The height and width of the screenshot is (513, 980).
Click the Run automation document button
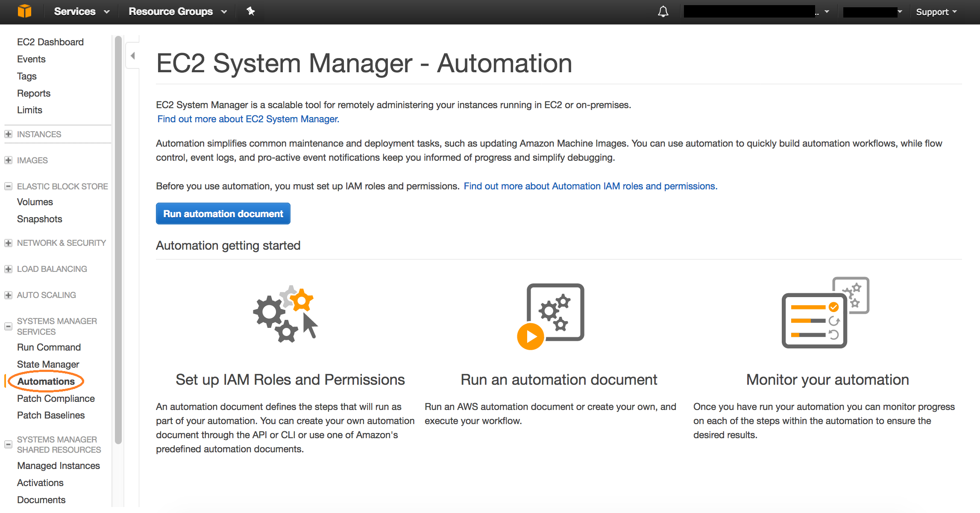tap(223, 214)
